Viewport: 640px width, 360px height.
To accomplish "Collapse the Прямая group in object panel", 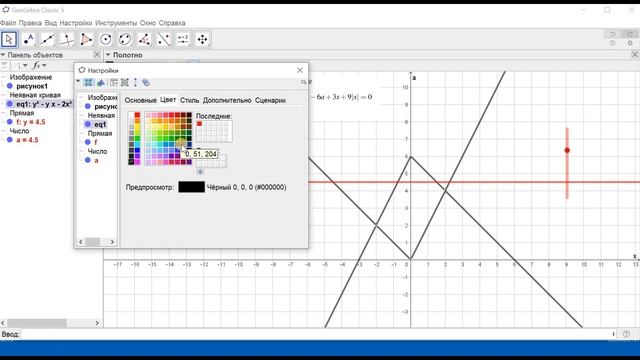I will 3,113.
